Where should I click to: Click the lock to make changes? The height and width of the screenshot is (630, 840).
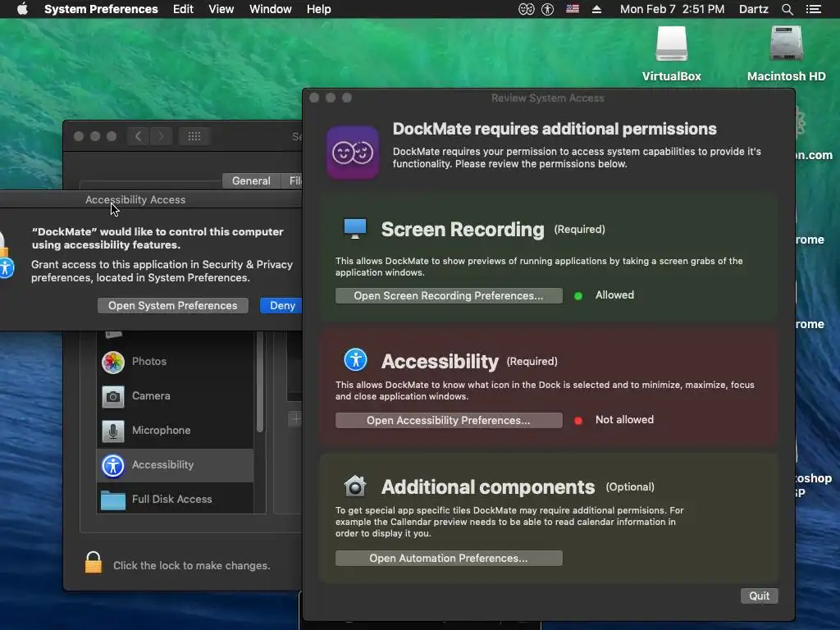click(94, 563)
